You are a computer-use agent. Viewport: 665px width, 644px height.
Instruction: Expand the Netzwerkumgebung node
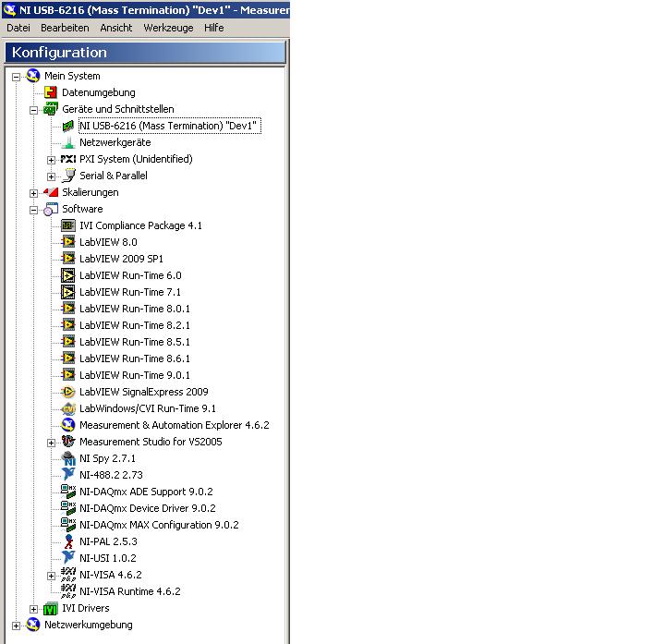pos(16,626)
